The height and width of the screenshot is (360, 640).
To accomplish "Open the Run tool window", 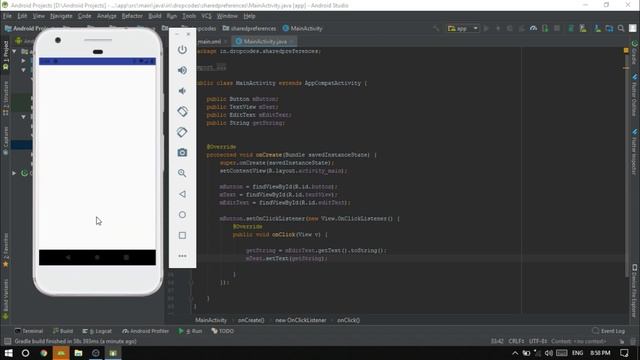I will point(190,331).
